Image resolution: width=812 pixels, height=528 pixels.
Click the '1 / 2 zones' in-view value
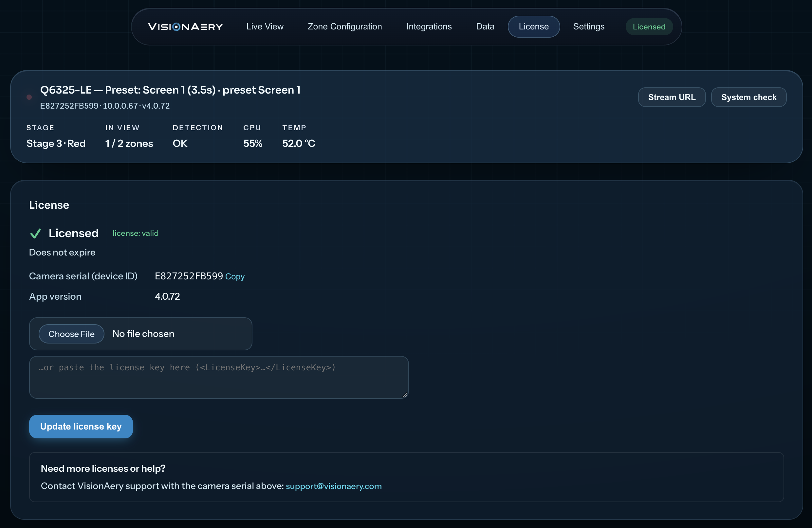129,144
